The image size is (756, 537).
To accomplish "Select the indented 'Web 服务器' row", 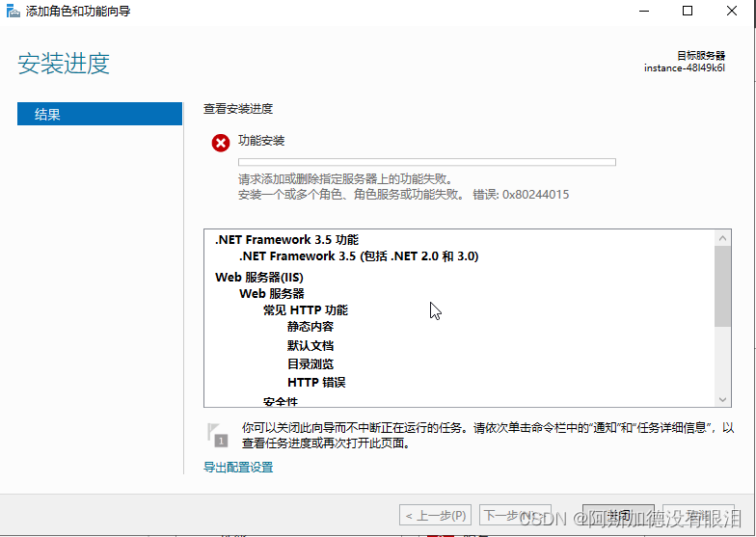I will tap(272, 293).
